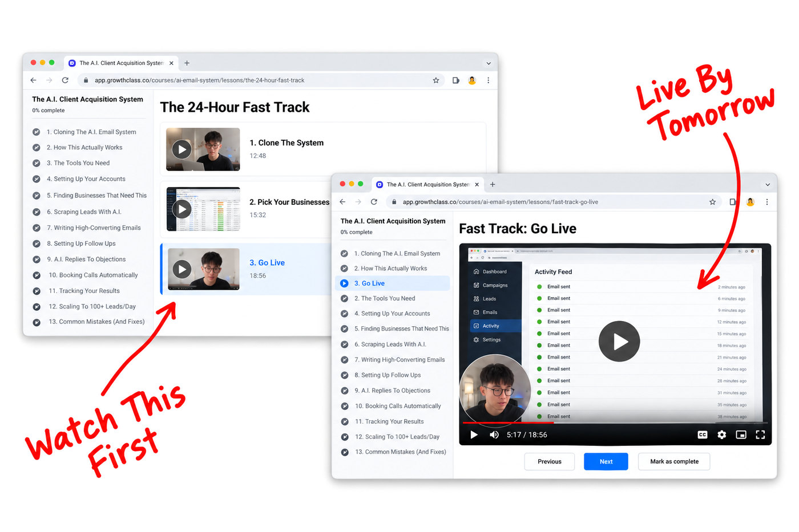Expand tab search chevron in front window
The image size is (799, 532).
768,185
